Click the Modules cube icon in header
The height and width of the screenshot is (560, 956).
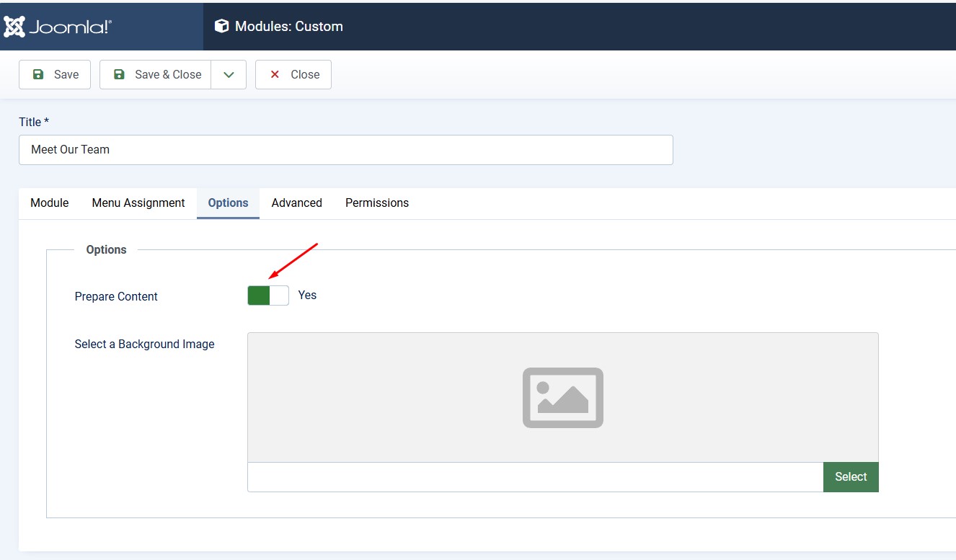point(222,27)
